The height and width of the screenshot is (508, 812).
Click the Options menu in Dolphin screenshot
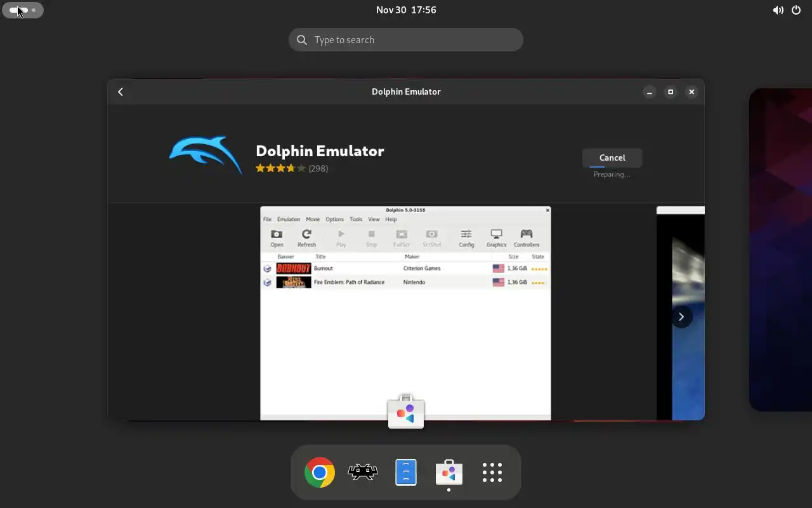[x=334, y=219]
